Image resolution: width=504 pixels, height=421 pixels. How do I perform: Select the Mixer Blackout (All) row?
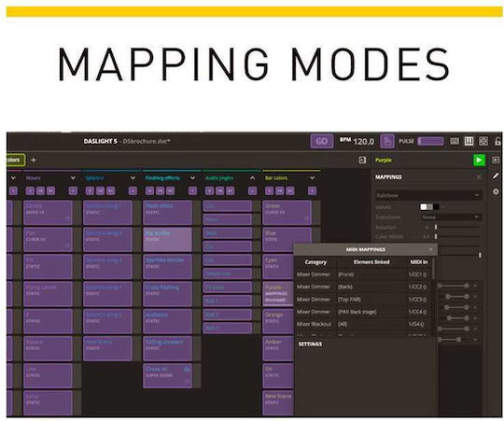coord(363,324)
